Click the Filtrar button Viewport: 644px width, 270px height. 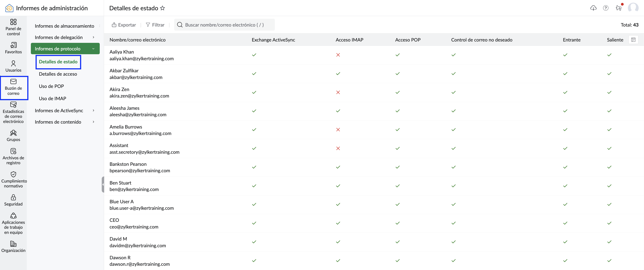155,25
